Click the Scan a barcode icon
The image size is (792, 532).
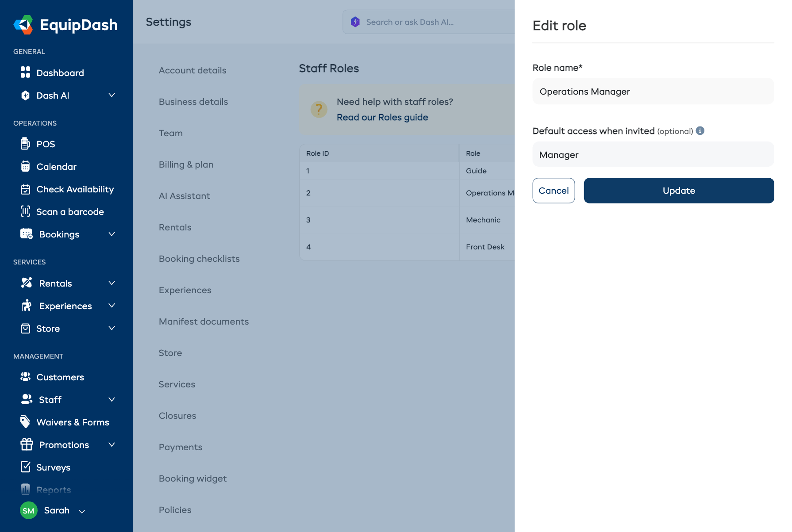pyautogui.click(x=26, y=211)
